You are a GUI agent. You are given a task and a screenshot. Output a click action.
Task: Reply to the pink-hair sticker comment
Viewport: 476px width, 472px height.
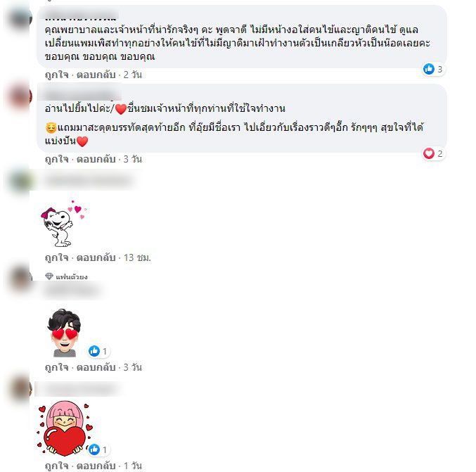[96, 466]
